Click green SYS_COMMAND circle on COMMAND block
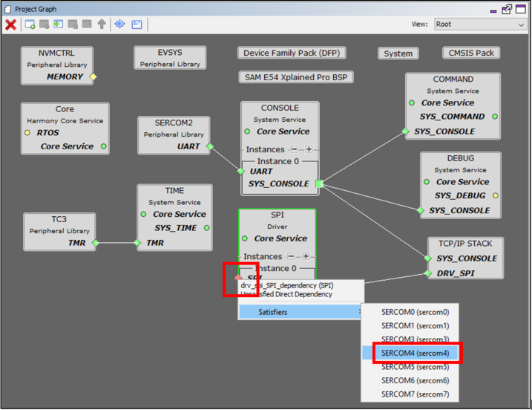Viewport: 532px width, 410px height. (x=495, y=117)
